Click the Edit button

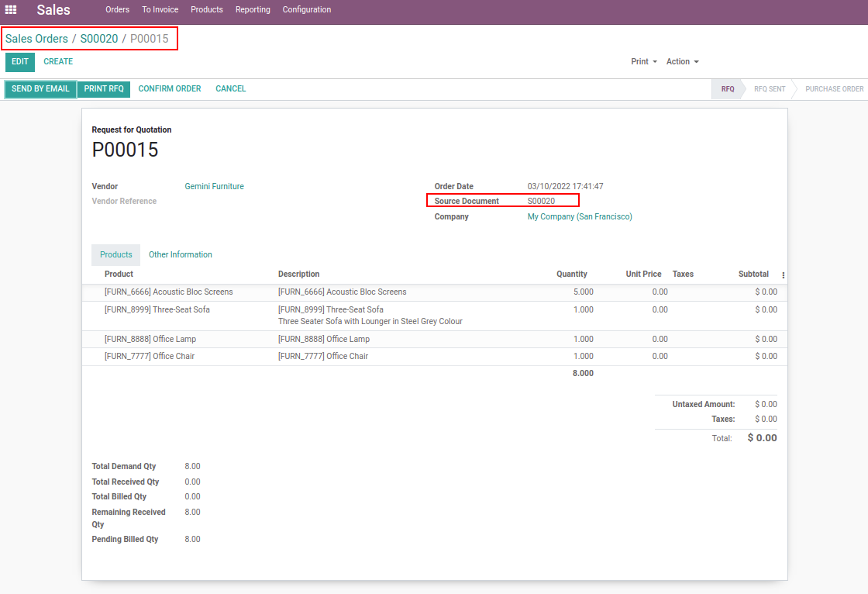(20, 62)
